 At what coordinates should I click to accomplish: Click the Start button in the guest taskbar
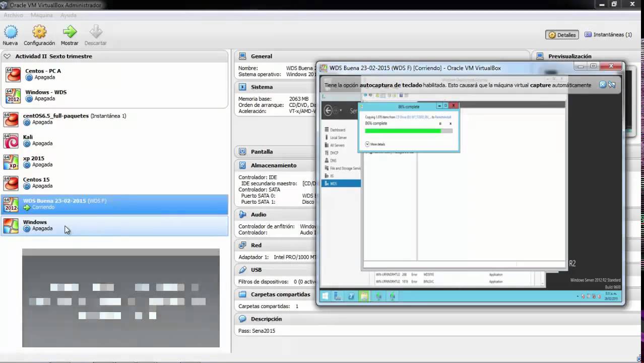click(x=325, y=296)
